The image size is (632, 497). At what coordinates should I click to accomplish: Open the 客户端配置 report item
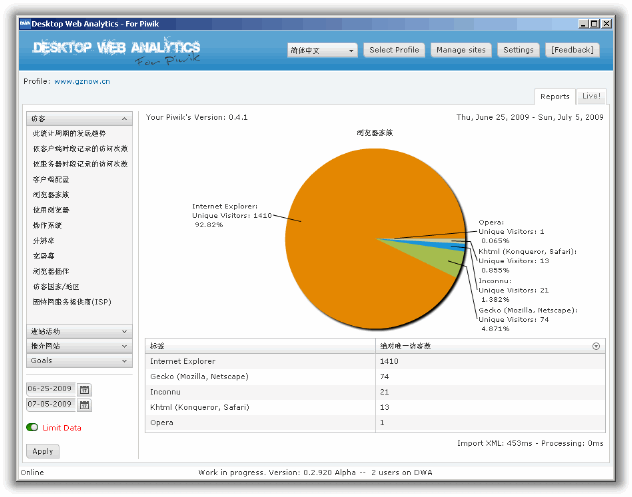coord(51,179)
